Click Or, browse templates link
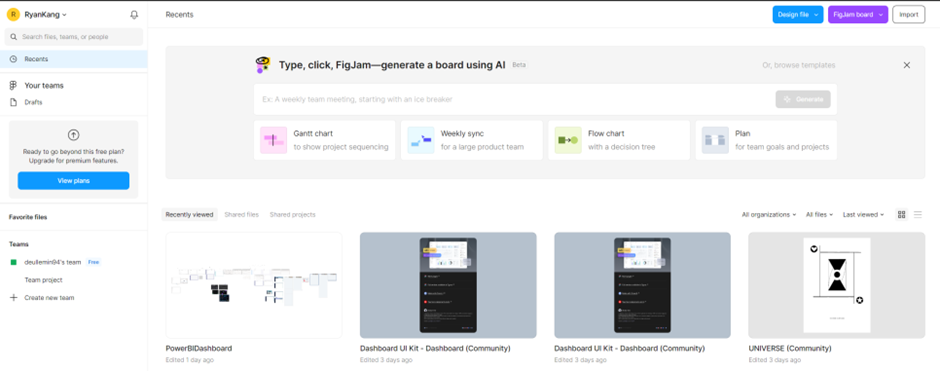Image resolution: width=940 pixels, height=371 pixels. [x=799, y=65]
